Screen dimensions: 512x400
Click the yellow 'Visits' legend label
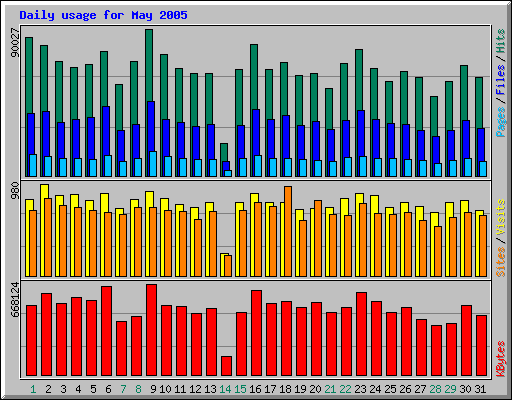click(501, 218)
